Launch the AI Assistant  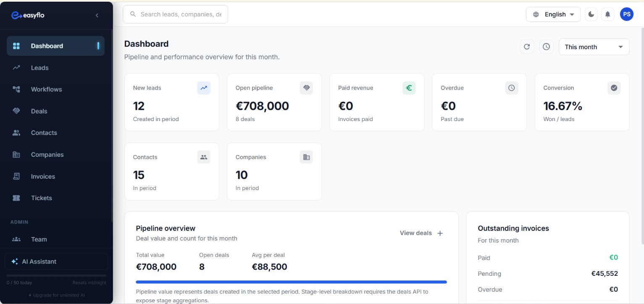tap(56, 262)
